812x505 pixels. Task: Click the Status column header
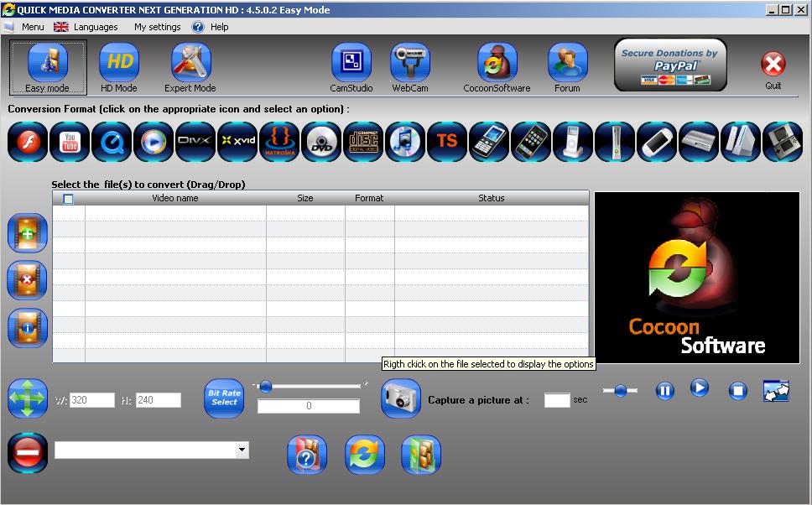[492, 198]
